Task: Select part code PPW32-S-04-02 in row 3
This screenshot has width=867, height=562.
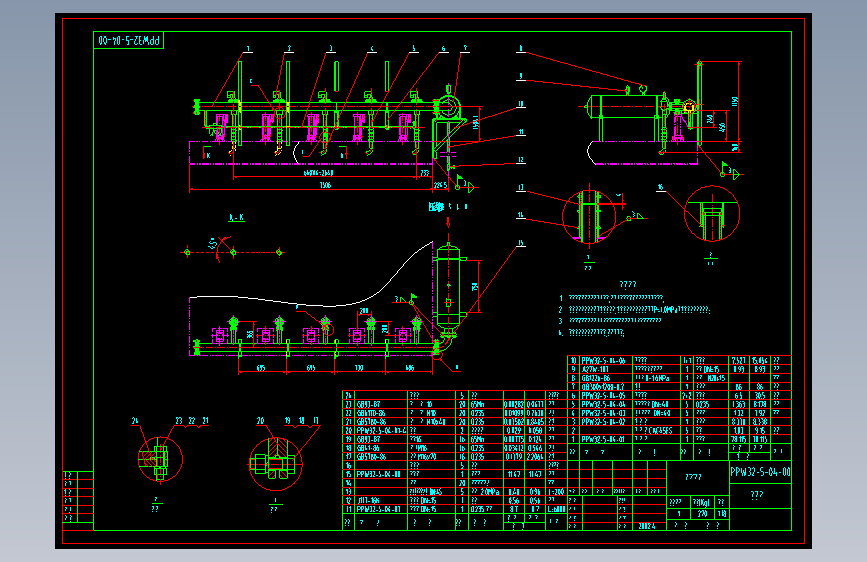Action: click(x=603, y=422)
